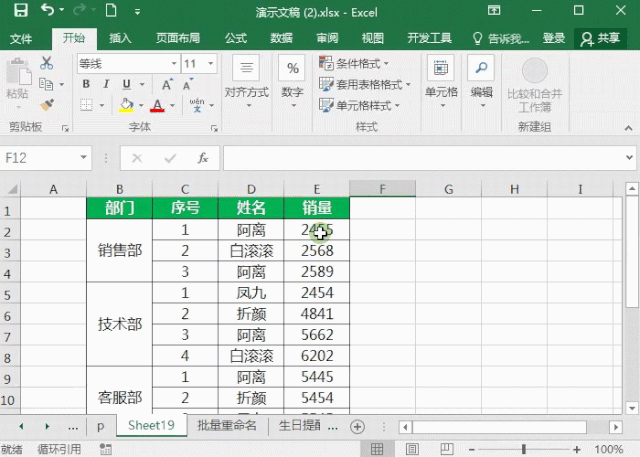
Task: Switch to sheet tab 批量重命名
Action: click(227, 426)
